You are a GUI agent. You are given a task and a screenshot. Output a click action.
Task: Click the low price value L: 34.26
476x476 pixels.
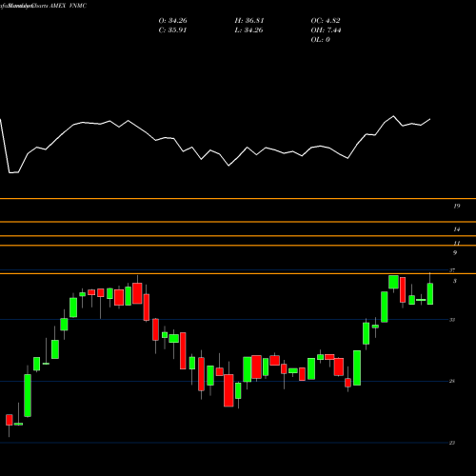coord(248,30)
